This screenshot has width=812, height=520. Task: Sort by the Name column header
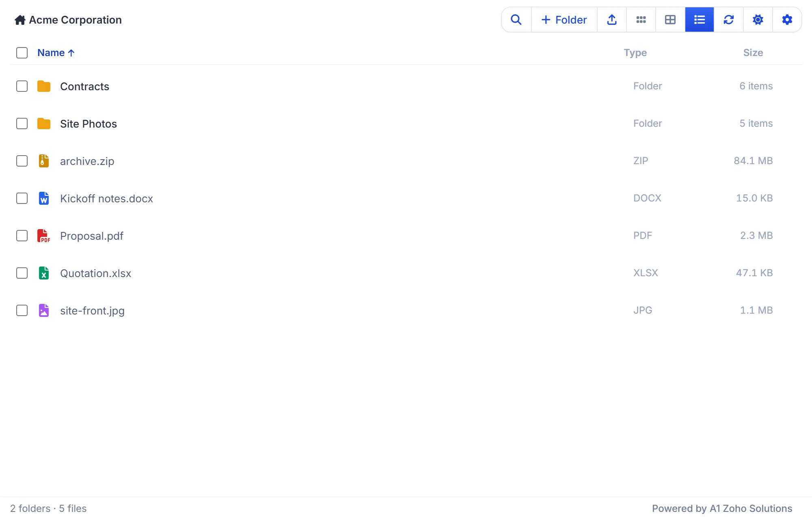click(51, 53)
